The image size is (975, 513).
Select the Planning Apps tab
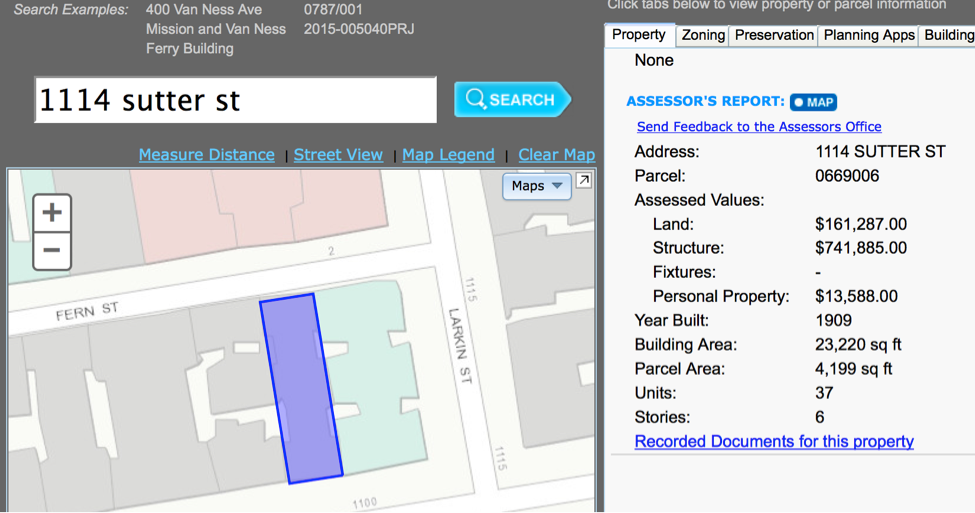(x=869, y=35)
